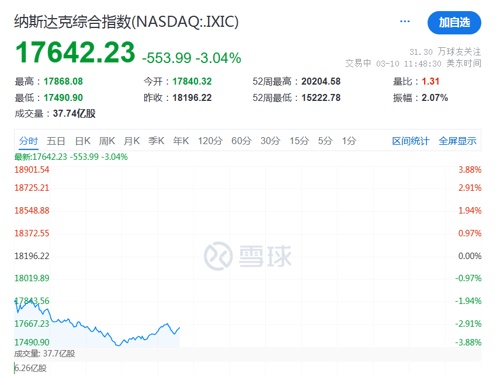This screenshot has height=374, width=500.
Task: Select the 分时 chart tab
Action: pyautogui.click(x=28, y=141)
